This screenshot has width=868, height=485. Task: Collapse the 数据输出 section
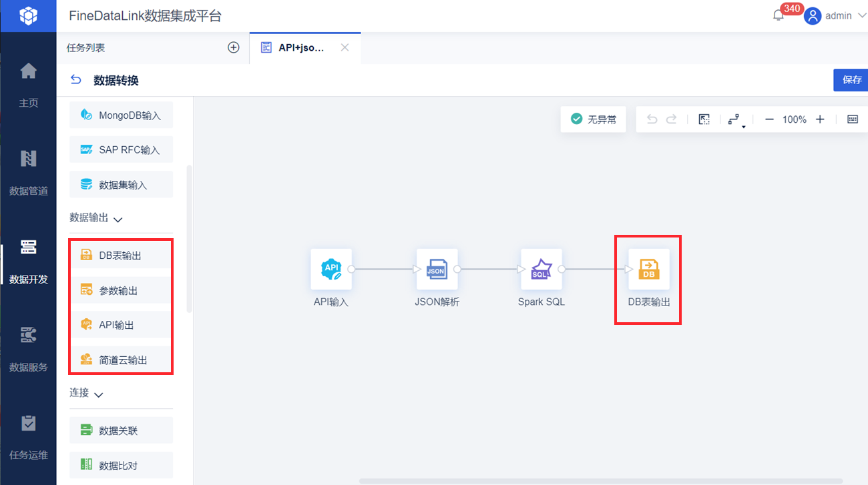(x=118, y=219)
